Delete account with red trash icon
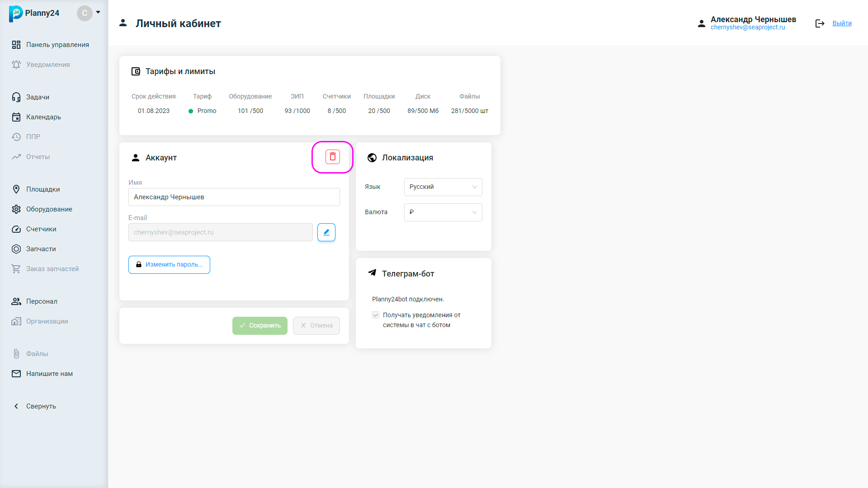 [333, 157]
